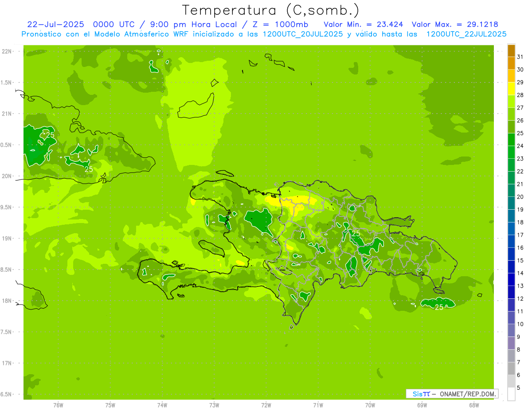The height and width of the screenshot is (411, 532).
Task: Click the "69W" longitude axis label
Action: click(422, 405)
